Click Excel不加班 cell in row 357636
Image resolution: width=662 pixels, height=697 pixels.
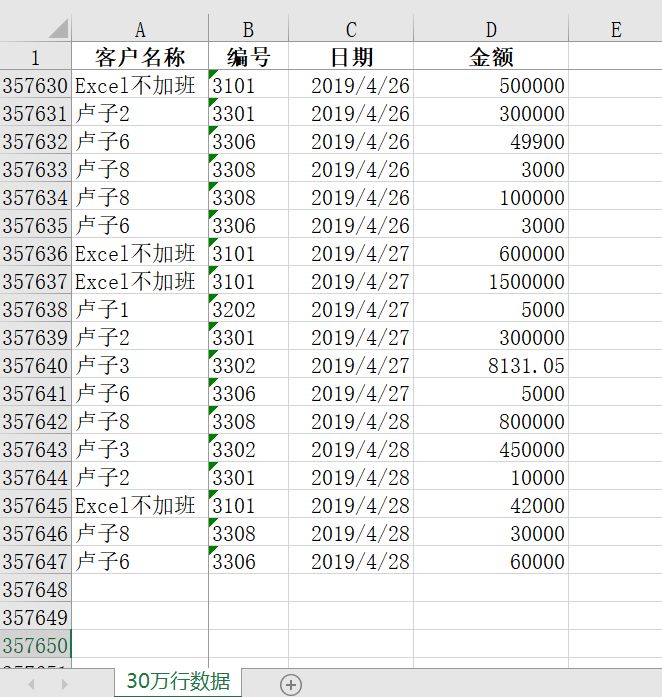point(140,252)
